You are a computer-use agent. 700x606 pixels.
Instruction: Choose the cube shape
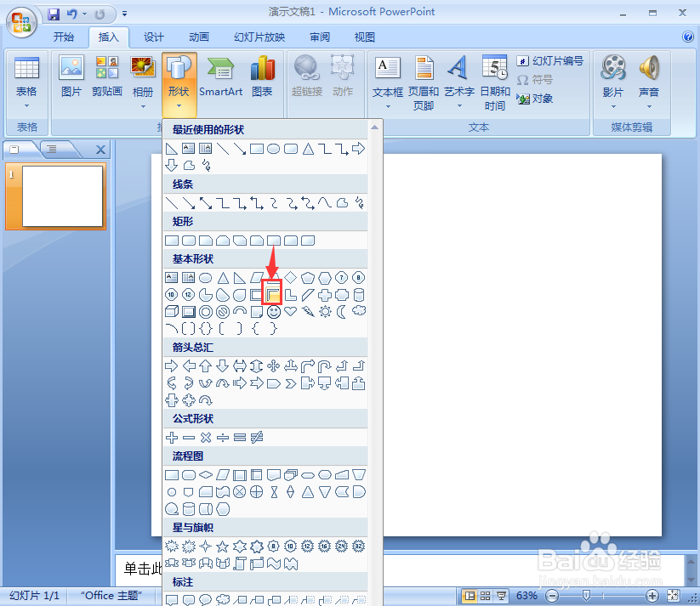tap(172, 311)
